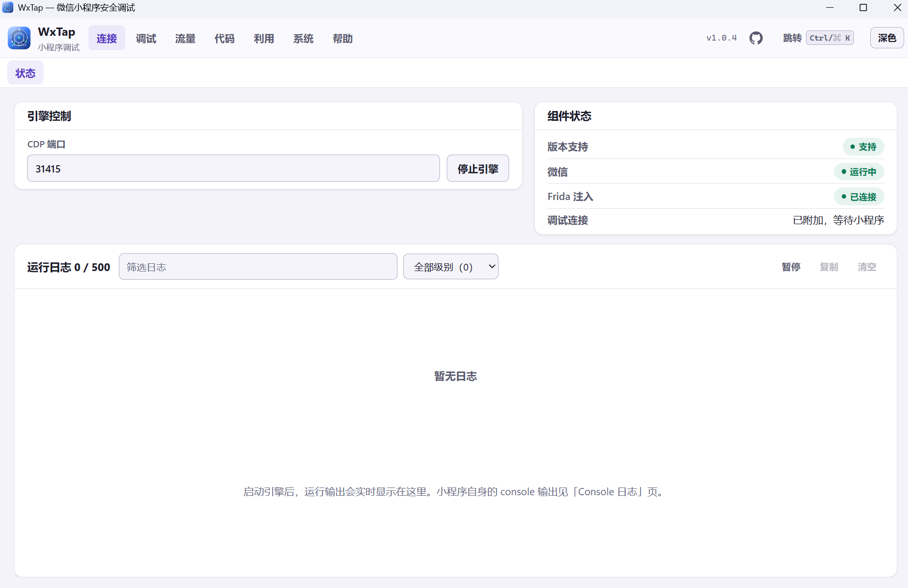The height and width of the screenshot is (588, 908).
Task: Open the 系统 menu tab
Action: pyautogui.click(x=303, y=38)
